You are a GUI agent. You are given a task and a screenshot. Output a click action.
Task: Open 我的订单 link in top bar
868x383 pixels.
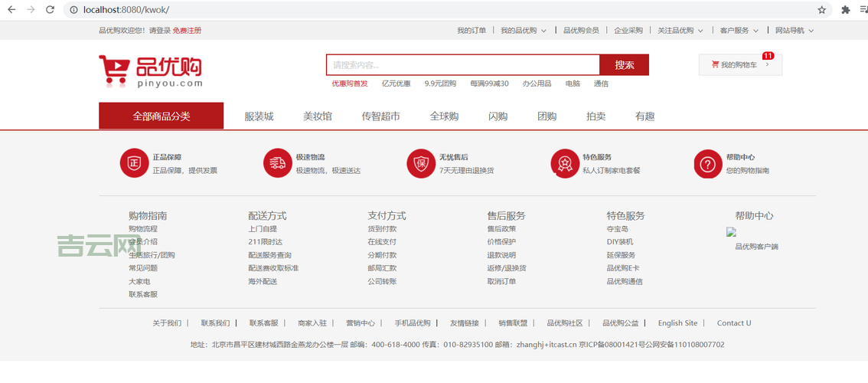pos(472,31)
